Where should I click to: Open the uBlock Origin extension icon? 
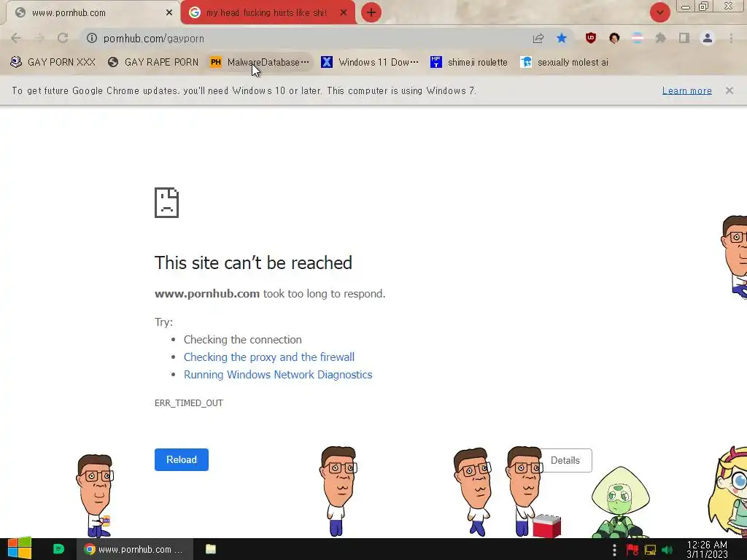pos(591,38)
